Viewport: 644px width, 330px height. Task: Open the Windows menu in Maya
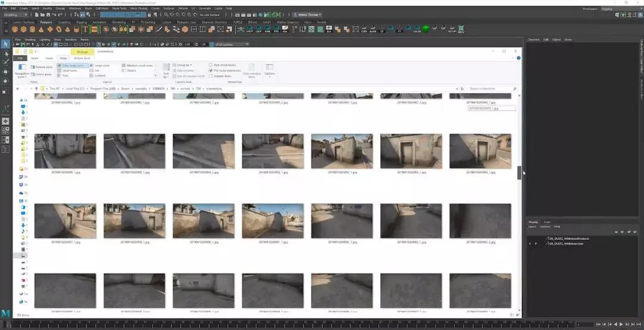[75, 8]
